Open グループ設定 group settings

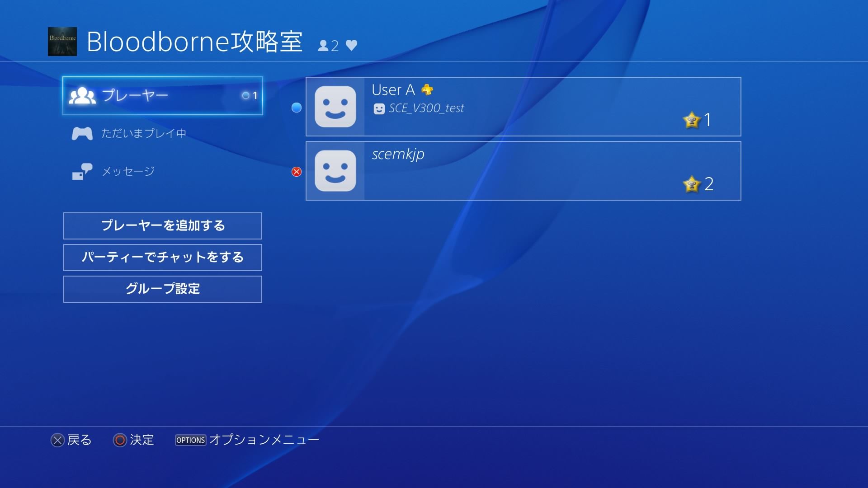pyautogui.click(x=163, y=289)
